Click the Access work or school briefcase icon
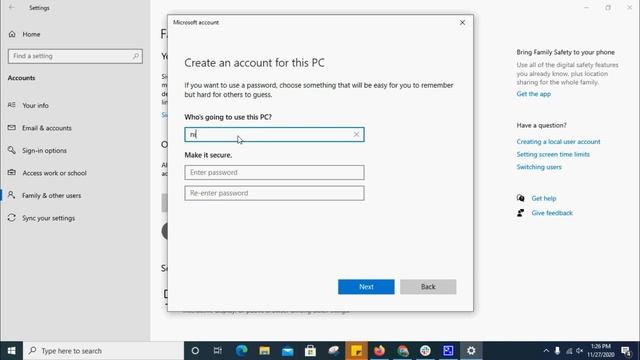The width and height of the screenshot is (640, 360). 11,173
